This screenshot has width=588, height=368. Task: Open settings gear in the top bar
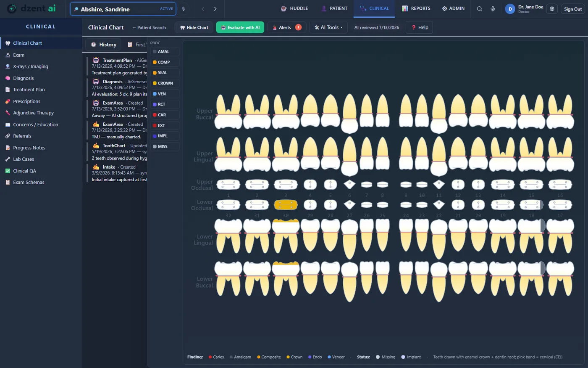pos(552,9)
